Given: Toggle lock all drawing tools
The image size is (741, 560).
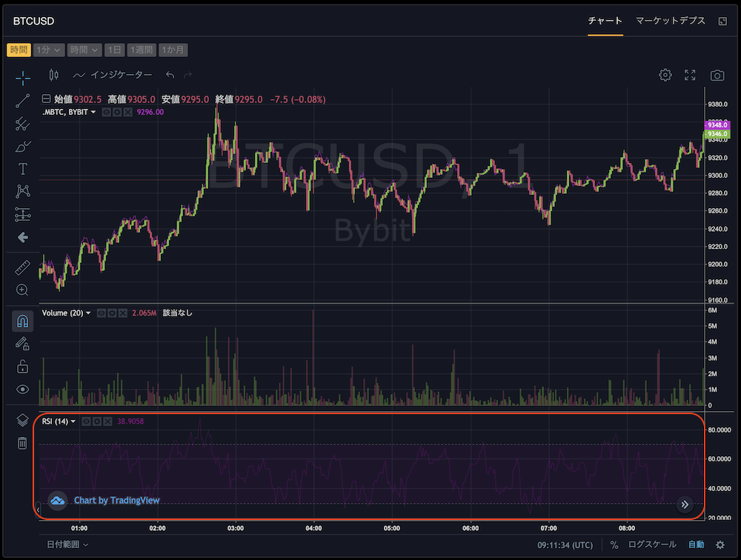Looking at the screenshot, I should coord(22,366).
